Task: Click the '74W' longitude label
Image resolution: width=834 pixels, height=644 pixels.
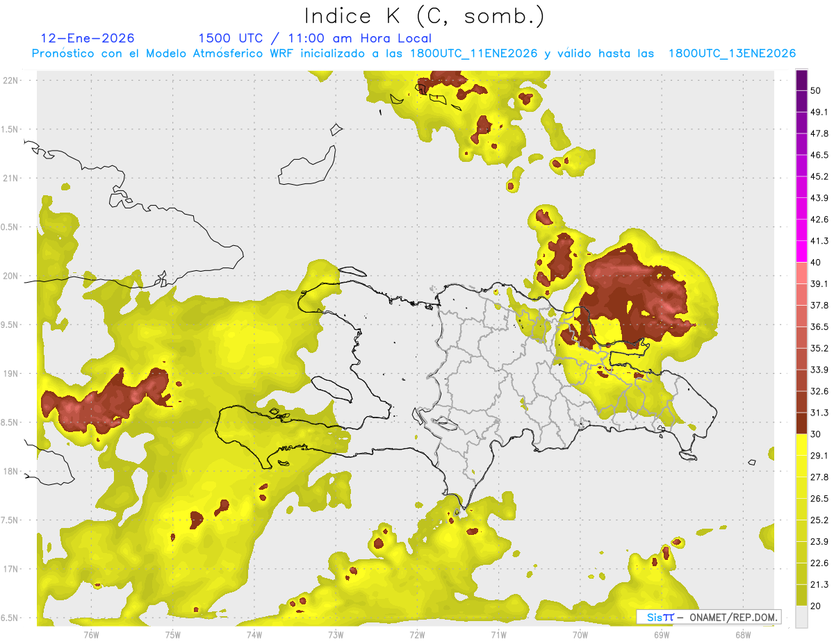Action: pyautogui.click(x=254, y=635)
